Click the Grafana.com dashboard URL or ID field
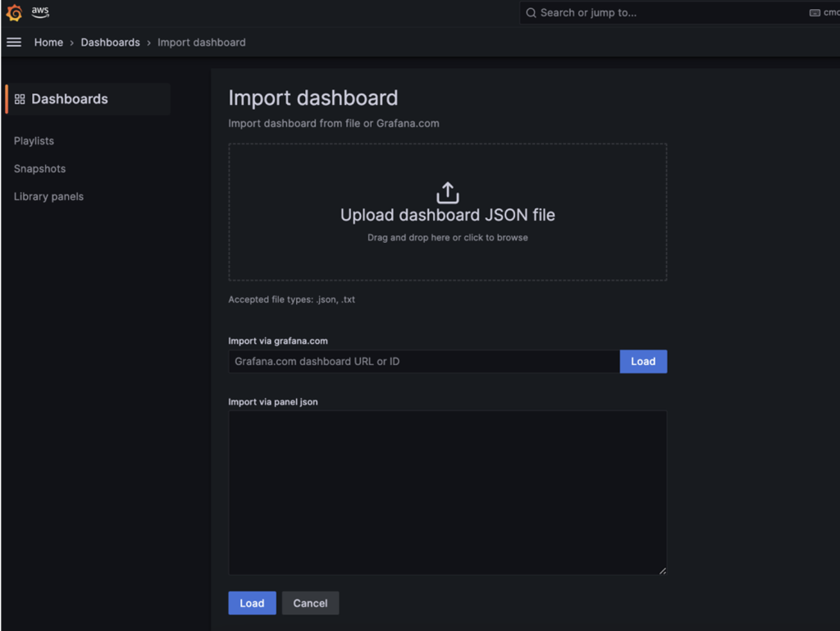The width and height of the screenshot is (840, 631). point(424,362)
